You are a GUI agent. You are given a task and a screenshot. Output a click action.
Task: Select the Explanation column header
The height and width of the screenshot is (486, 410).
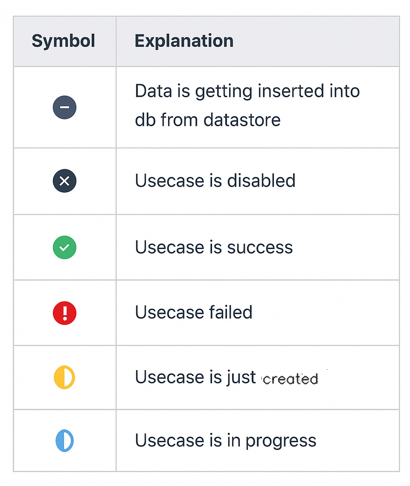coord(184,41)
